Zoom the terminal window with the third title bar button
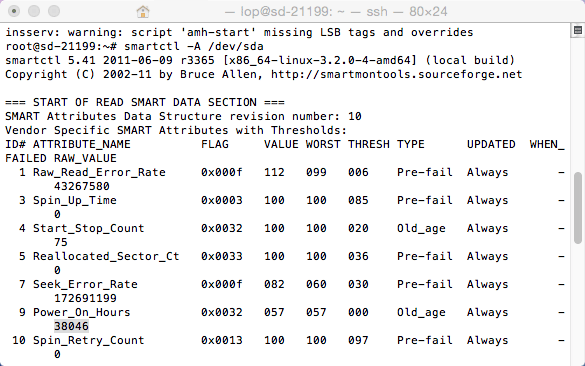 [54, 11]
